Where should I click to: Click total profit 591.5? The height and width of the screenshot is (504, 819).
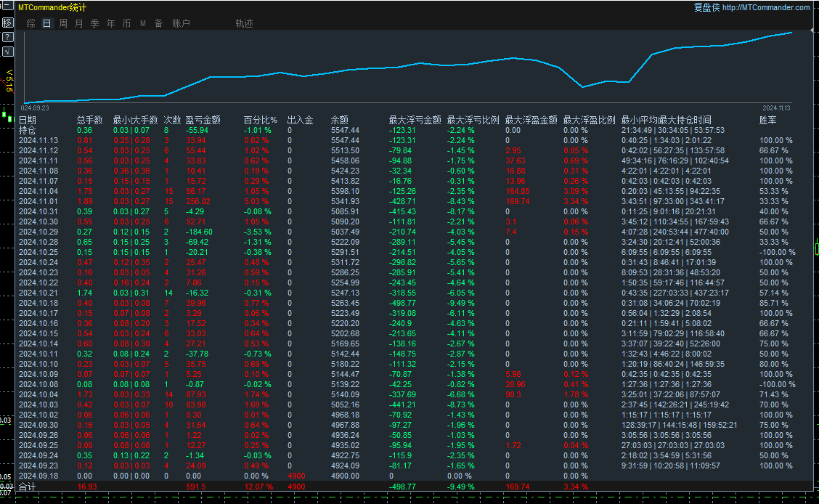click(x=196, y=487)
